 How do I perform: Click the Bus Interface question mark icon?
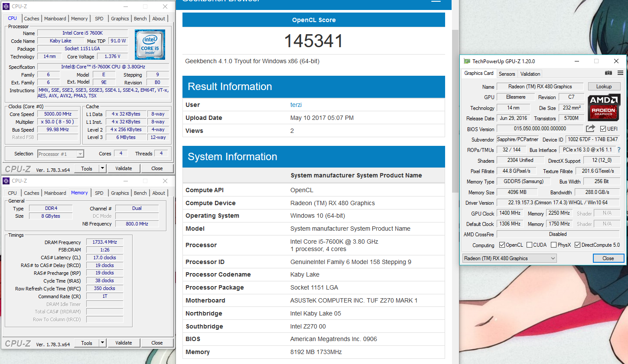pos(619,150)
